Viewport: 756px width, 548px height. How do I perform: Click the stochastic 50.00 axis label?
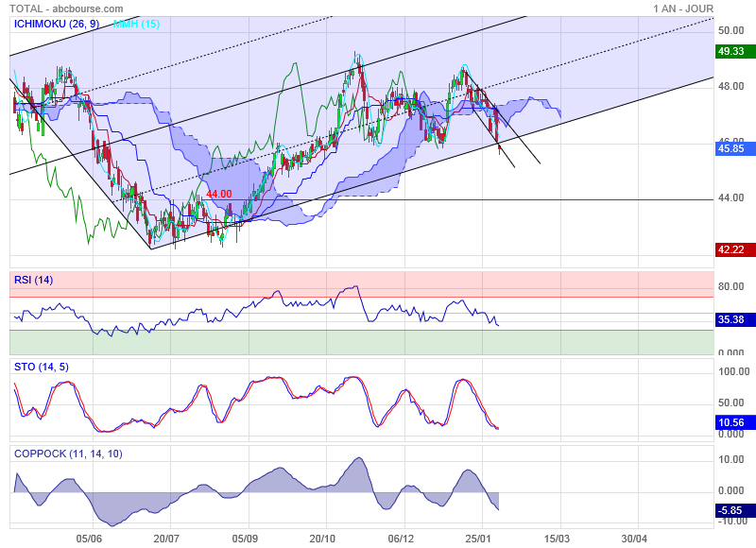[730, 402]
